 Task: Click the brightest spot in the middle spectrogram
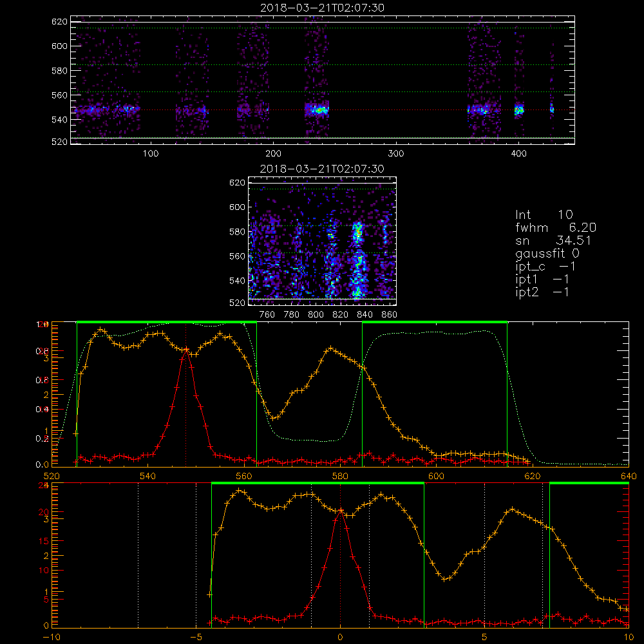pos(358,232)
